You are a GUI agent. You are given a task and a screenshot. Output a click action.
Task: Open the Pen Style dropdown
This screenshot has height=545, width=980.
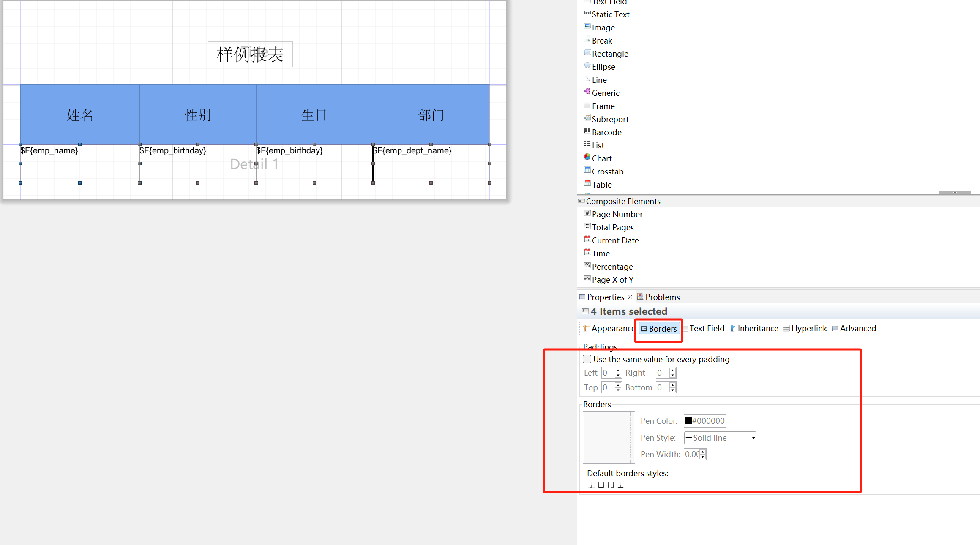click(753, 438)
